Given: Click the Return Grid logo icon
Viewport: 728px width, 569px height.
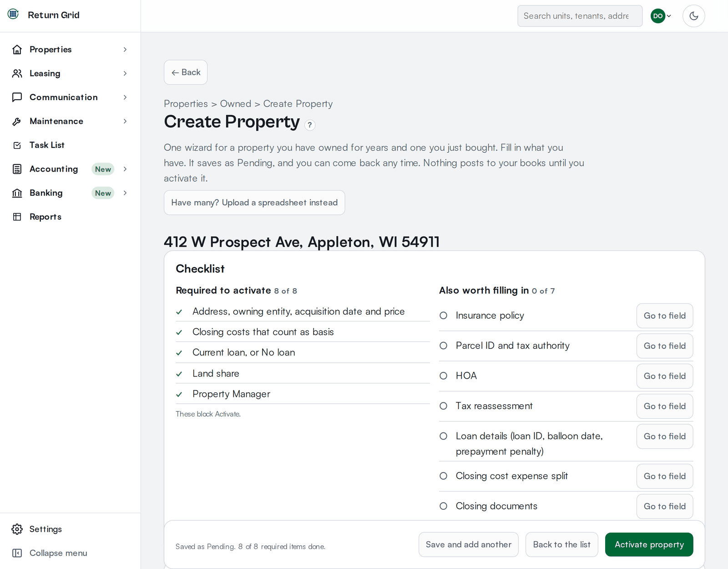Looking at the screenshot, I should [13, 14].
